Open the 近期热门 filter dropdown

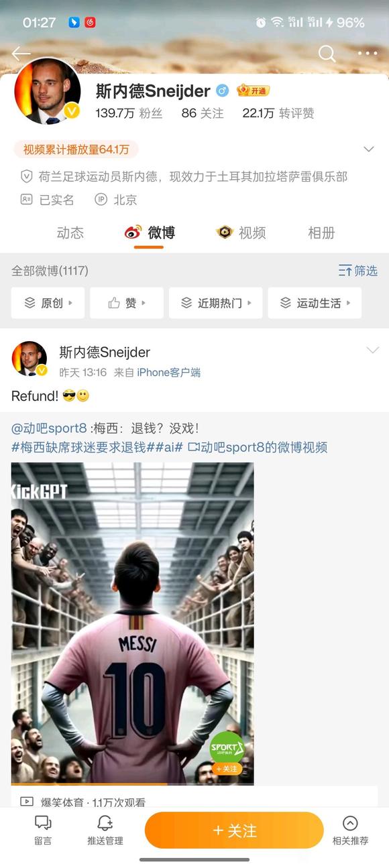pyautogui.click(x=215, y=303)
